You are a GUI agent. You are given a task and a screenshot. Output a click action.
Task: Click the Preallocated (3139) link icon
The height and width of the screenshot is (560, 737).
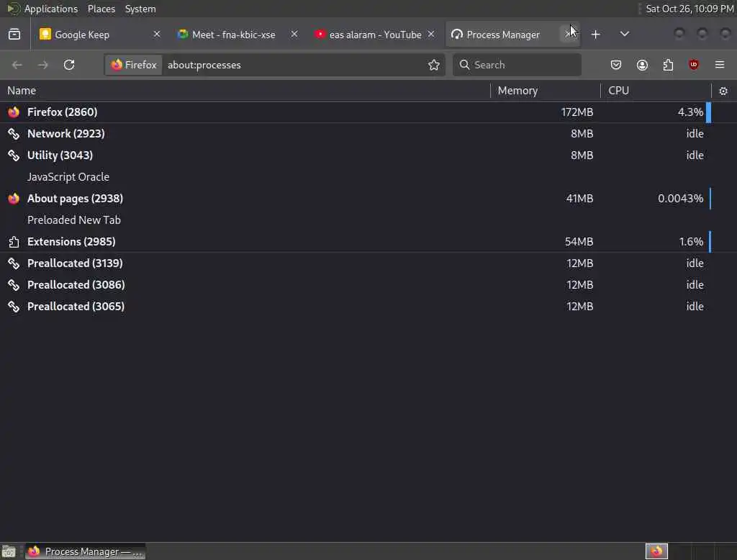coord(14,263)
